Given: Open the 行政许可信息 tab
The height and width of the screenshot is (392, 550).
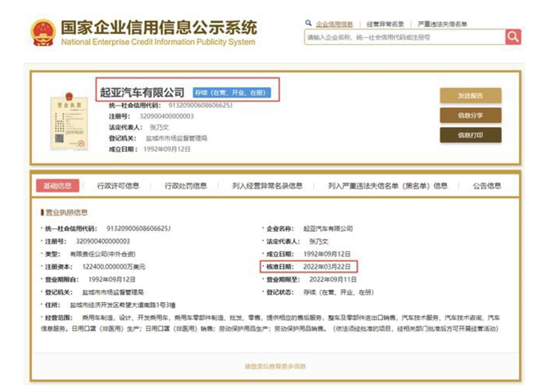Looking at the screenshot, I should tap(118, 185).
